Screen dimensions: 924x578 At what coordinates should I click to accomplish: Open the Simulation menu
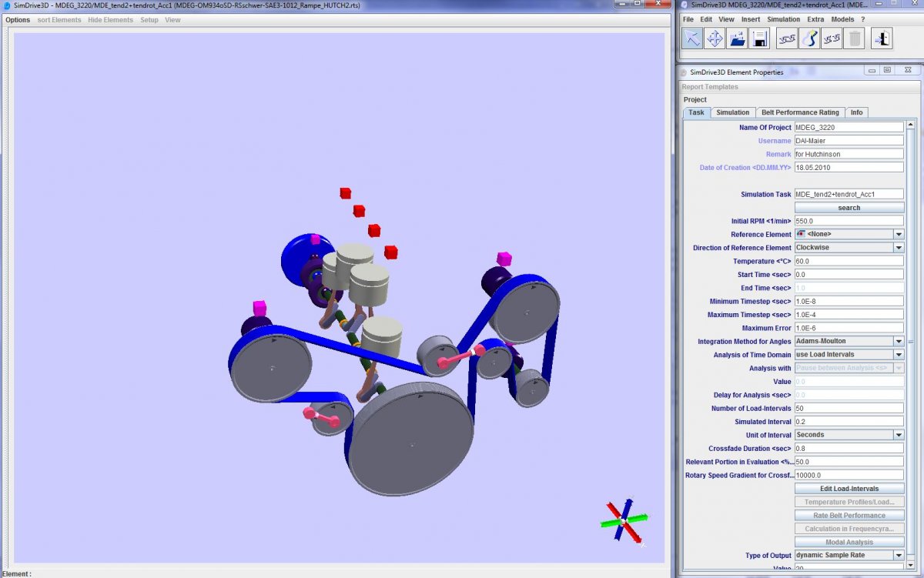click(783, 19)
